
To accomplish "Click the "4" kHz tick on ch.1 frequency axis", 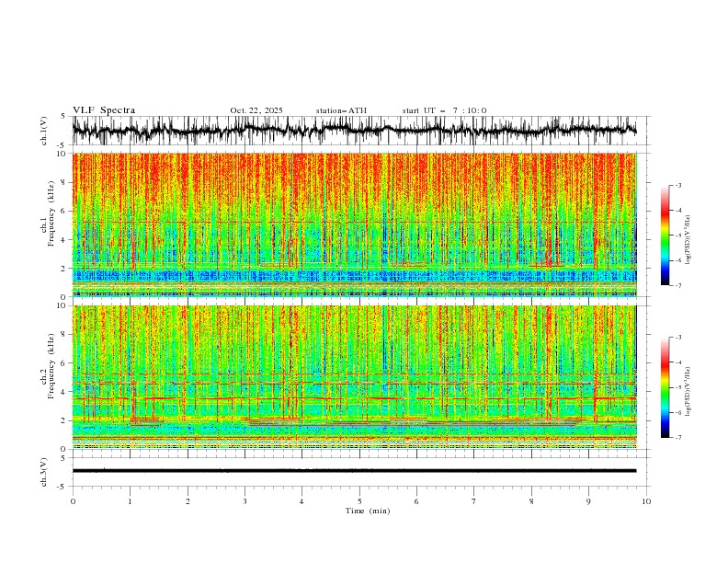I will (x=64, y=240).
